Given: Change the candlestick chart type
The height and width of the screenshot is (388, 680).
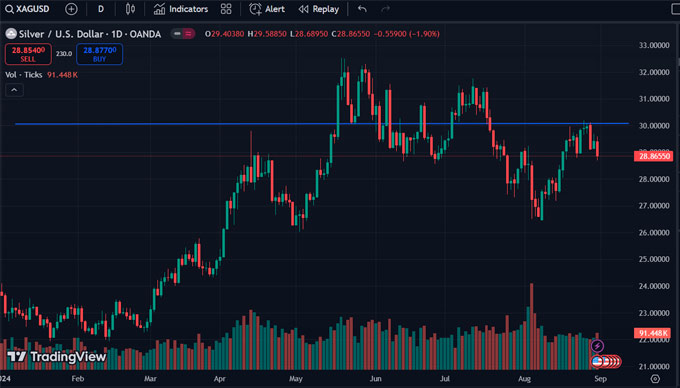Looking at the screenshot, I should tap(130, 9).
